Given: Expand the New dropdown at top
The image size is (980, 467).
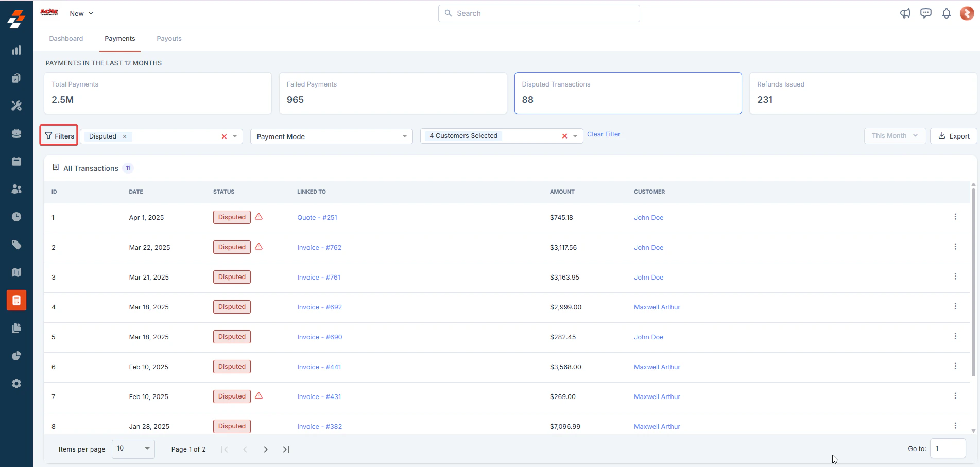Looking at the screenshot, I should [x=81, y=13].
